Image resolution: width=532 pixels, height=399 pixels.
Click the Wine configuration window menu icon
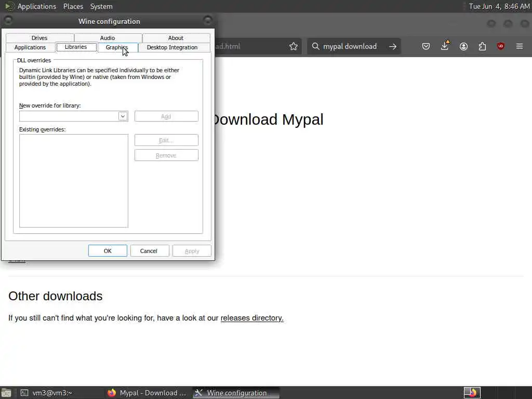click(x=8, y=20)
